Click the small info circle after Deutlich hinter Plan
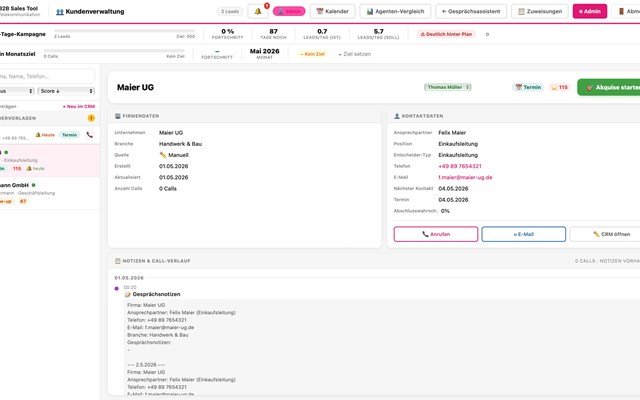The image size is (640, 400). point(487,34)
